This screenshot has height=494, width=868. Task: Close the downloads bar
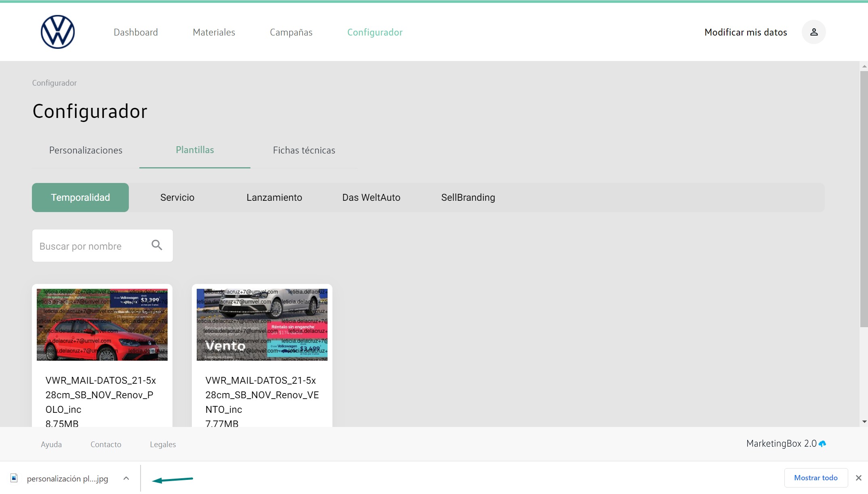click(859, 478)
